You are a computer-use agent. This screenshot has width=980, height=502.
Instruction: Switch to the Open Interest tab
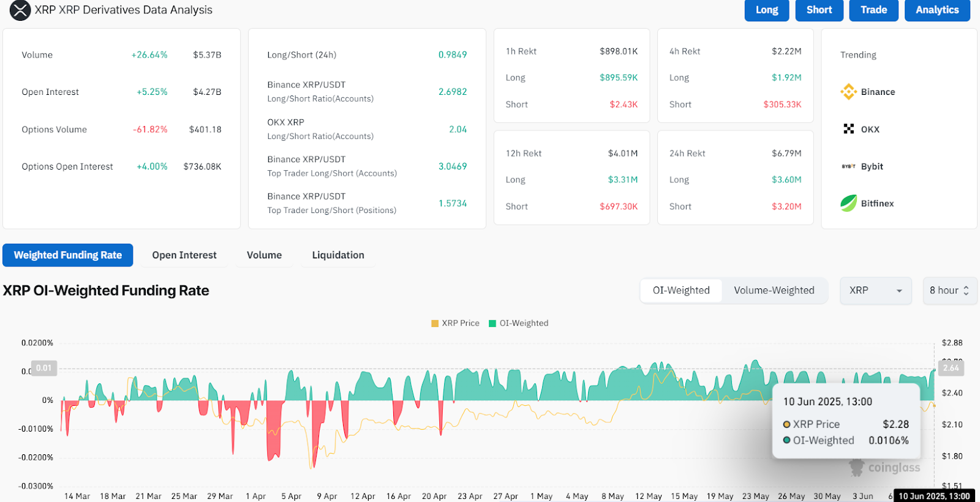point(184,255)
